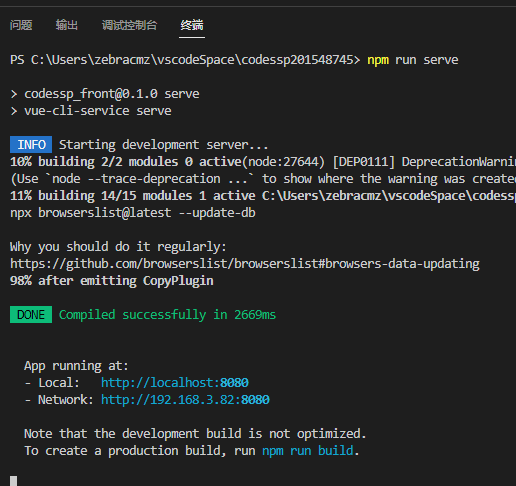The width and height of the screenshot is (516, 486).
Task: Click the blue INFO badge
Action: [31, 145]
